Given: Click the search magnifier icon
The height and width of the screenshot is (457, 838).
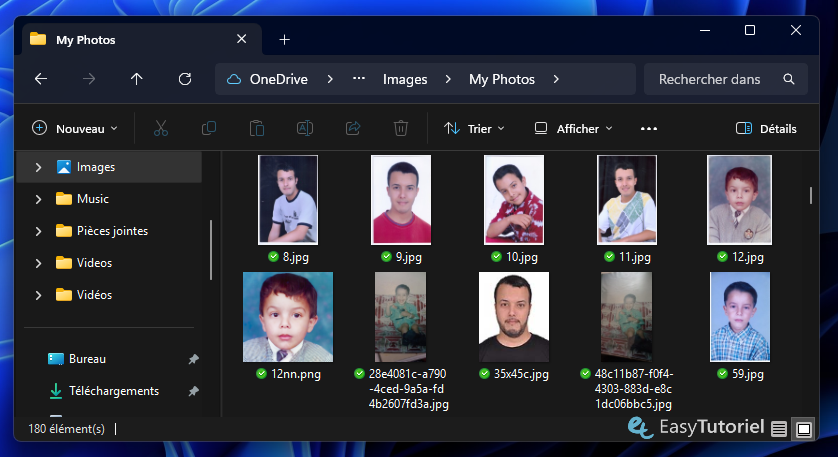Looking at the screenshot, I should (789, 79).
